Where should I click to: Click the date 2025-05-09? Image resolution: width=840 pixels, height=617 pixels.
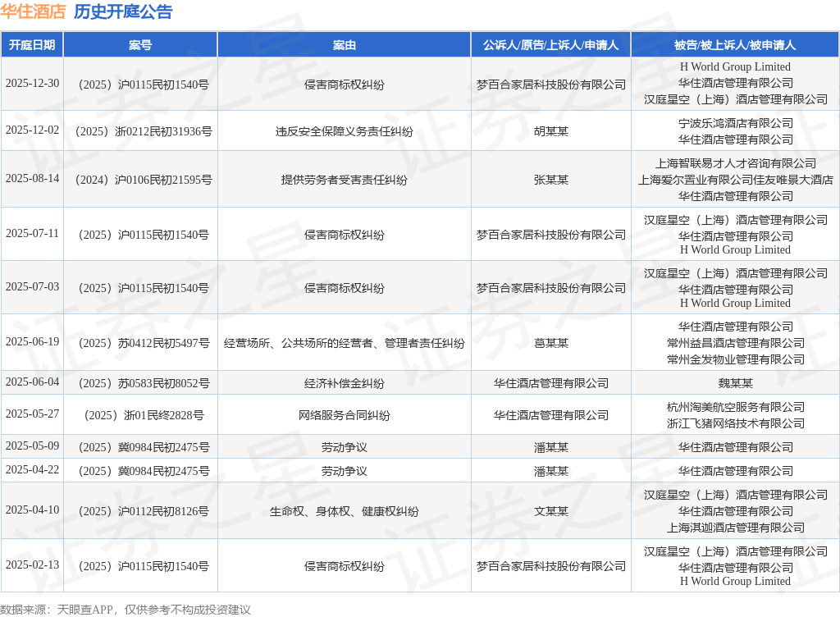[32, 446]
